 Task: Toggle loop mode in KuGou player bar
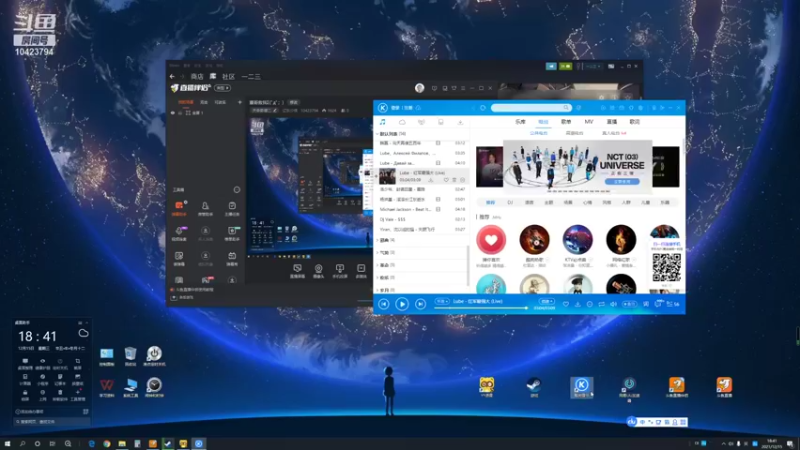[x=602, y=304]
